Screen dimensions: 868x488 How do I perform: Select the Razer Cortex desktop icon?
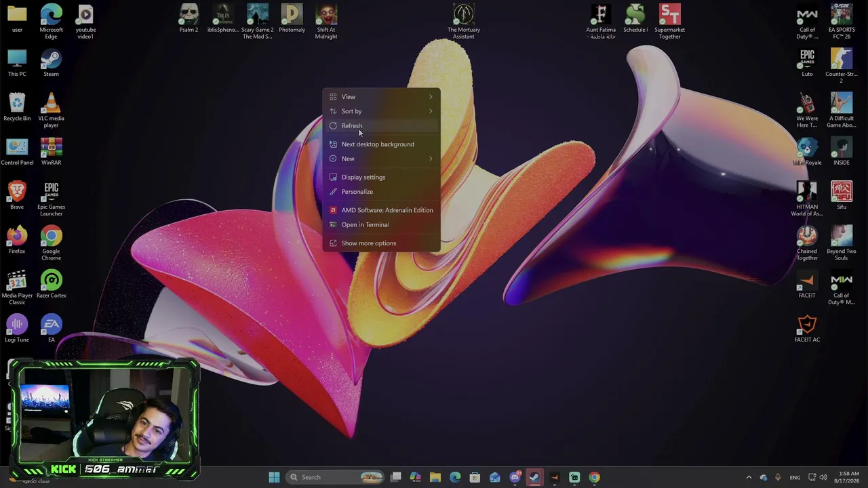point(51,285)
